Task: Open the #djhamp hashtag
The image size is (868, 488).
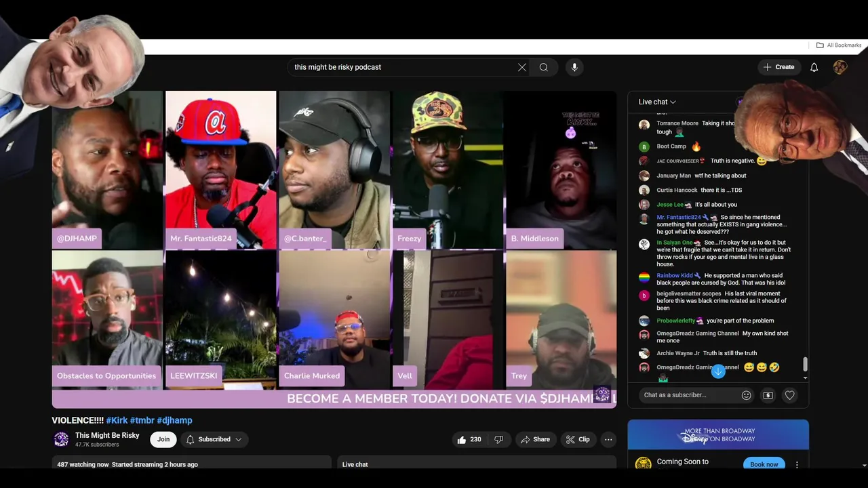Action: pos(174,420)
